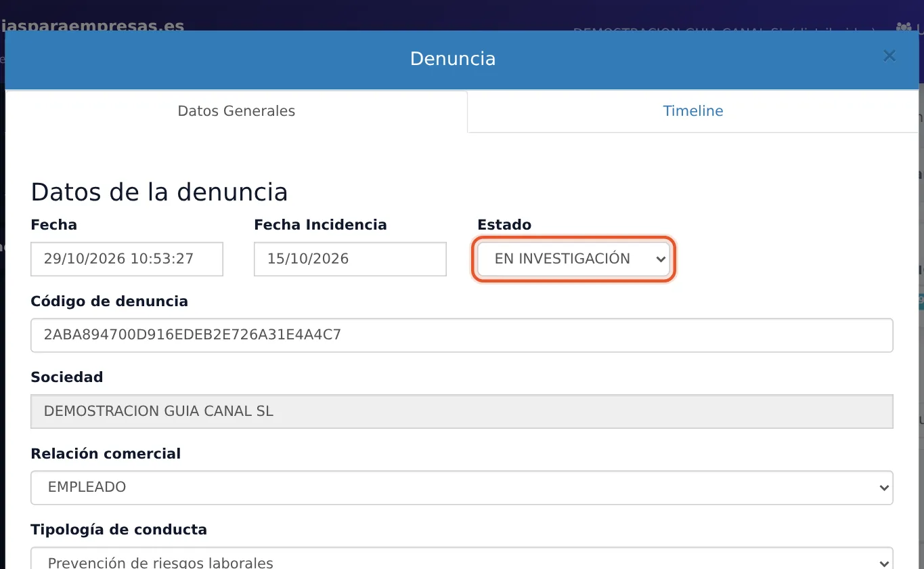Open the Relación comercial dropdown showing EMPLEADO
The height and width of the screenshot is (569, 924).
tap(462, 487)
